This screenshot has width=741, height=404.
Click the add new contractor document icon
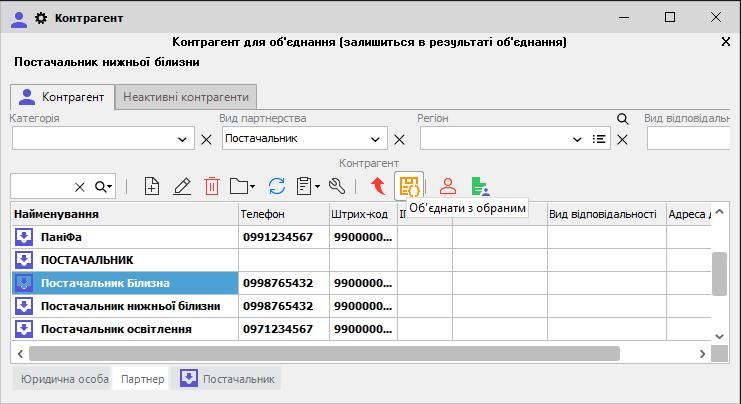[x=152, y=186]
